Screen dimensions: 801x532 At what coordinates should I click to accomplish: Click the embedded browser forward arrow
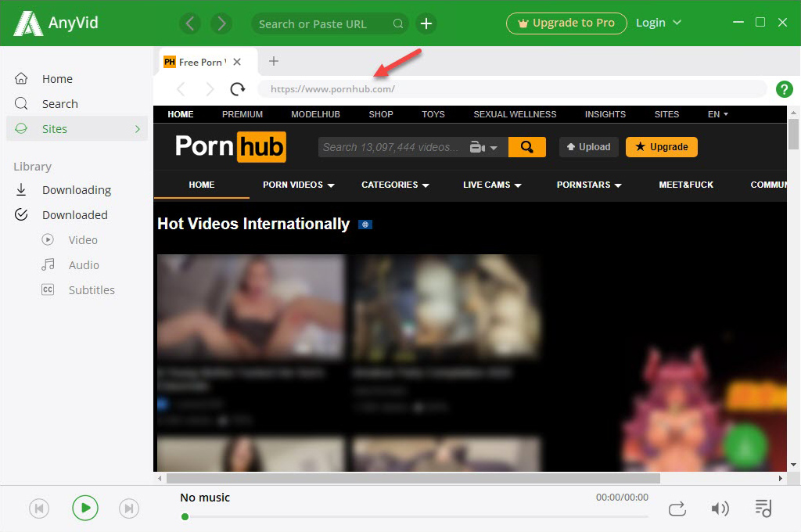(x=210, y=89)
